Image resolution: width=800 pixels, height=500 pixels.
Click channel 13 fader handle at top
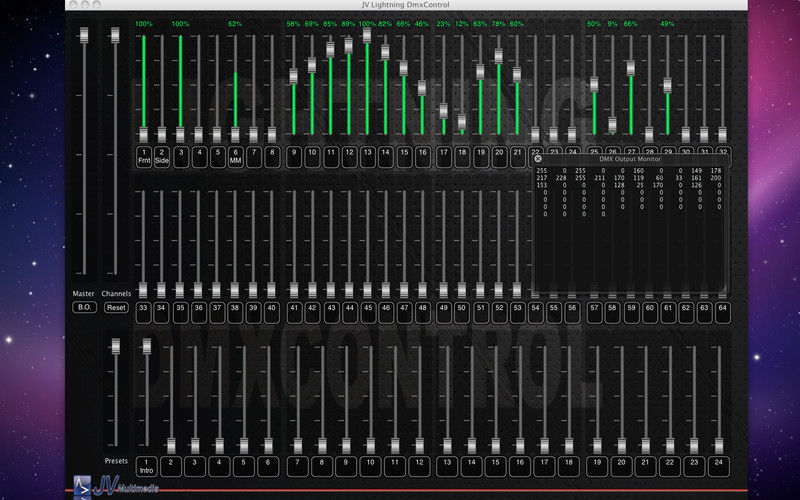pyautogui.click(x=367, y=35)
